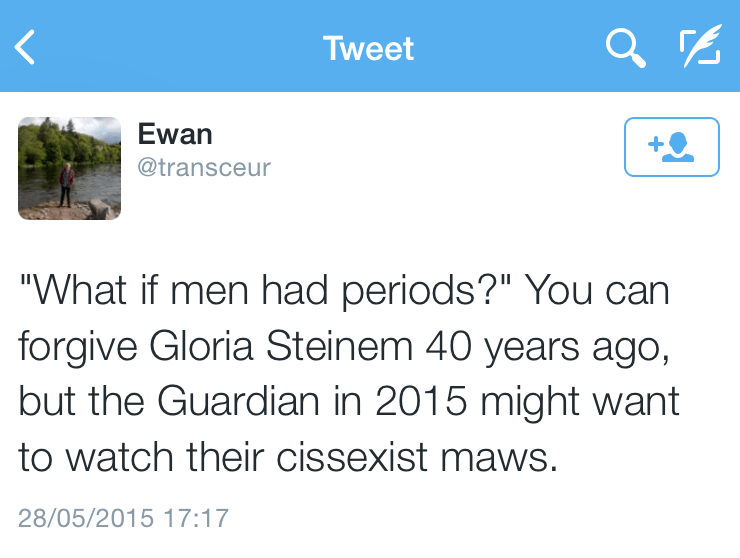Screen dimensions: 740x558
Task: Click the 28/05/2015 17:17 timestamp
Action: (123, 519)
